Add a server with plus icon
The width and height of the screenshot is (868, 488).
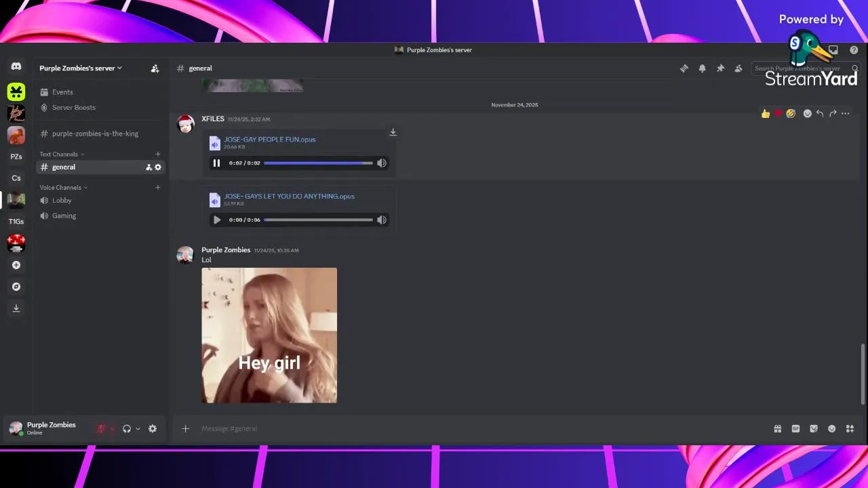(x=16, y=265)
